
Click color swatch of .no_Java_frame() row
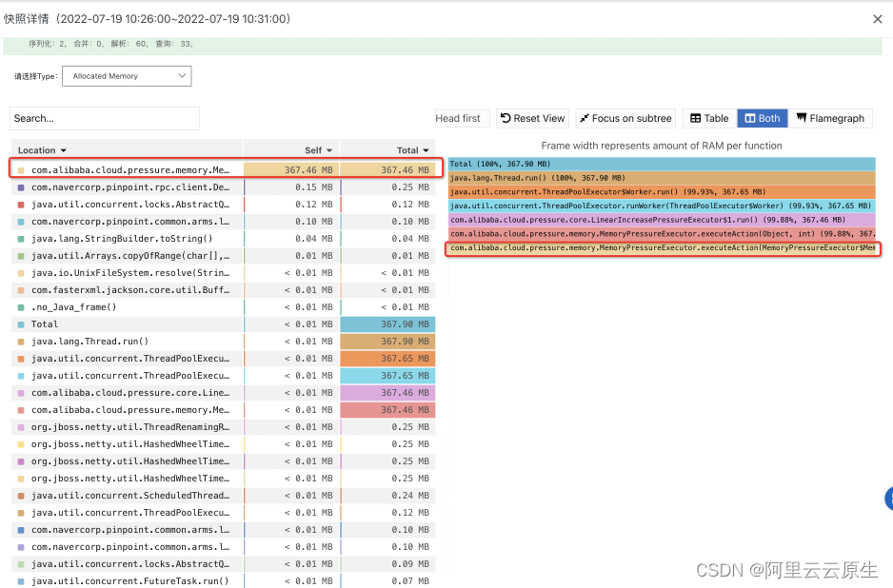21,307
